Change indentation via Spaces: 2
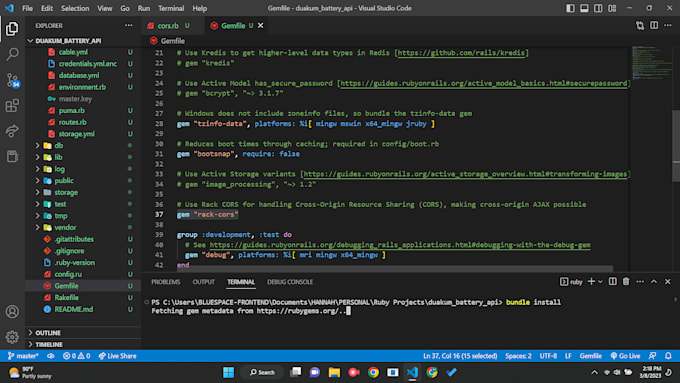The height and width of the screenshot is (383, 680). click(518, 356)
